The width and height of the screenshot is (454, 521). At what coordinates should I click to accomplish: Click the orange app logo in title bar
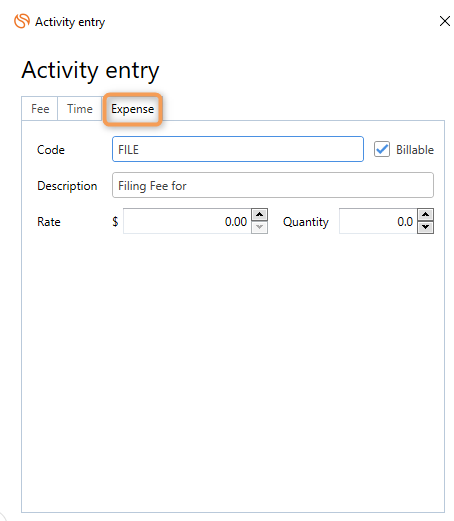22,21
